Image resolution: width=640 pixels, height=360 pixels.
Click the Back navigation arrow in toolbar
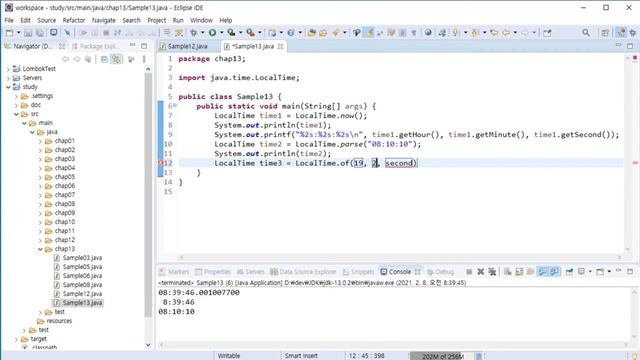(x=506, y=33)
